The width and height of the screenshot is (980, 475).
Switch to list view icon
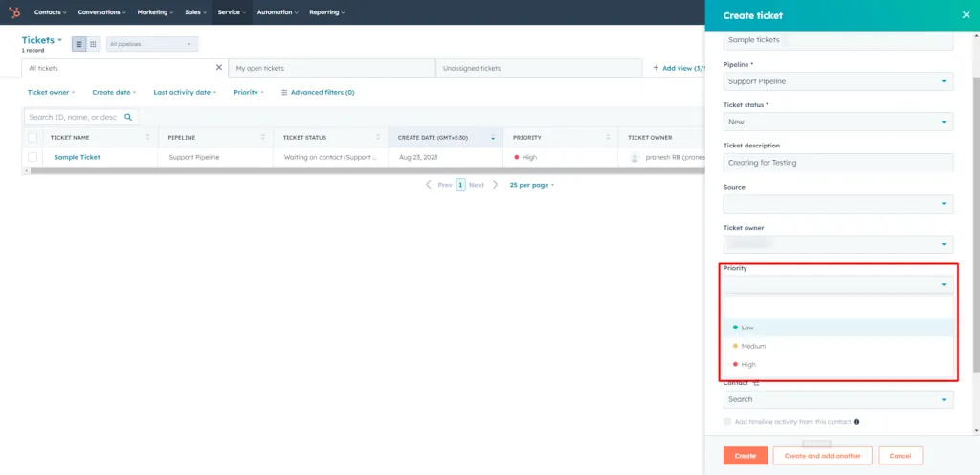pos(78,44)
